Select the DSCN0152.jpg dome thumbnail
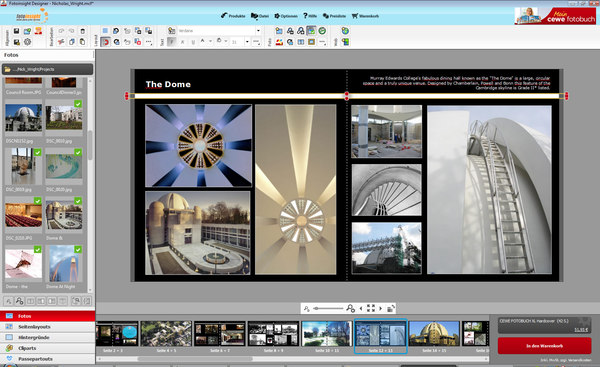 (x=23, y=118)
